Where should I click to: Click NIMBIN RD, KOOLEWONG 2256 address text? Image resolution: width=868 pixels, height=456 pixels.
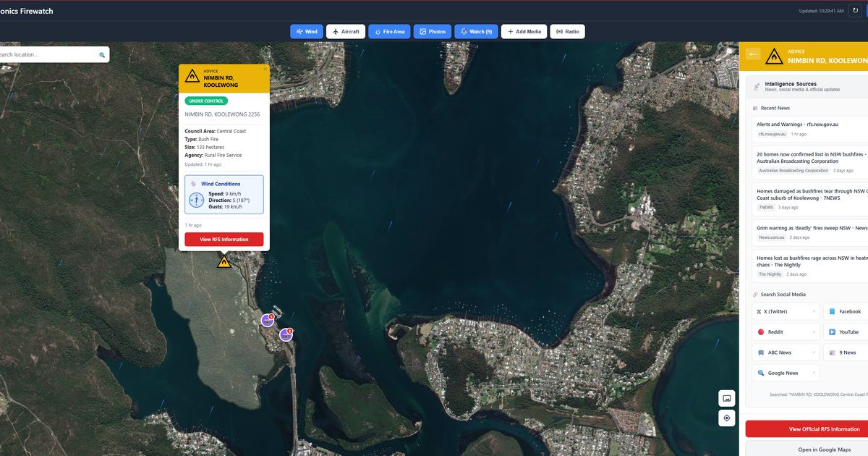click(222, 114)
